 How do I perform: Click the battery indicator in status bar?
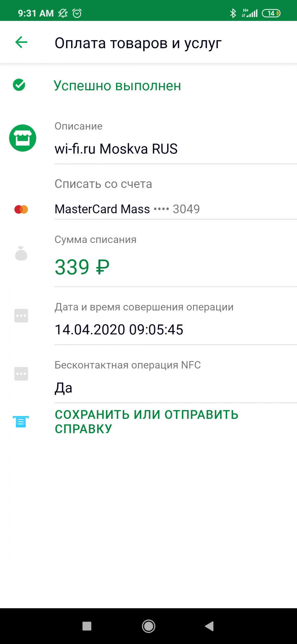[271, 13]
